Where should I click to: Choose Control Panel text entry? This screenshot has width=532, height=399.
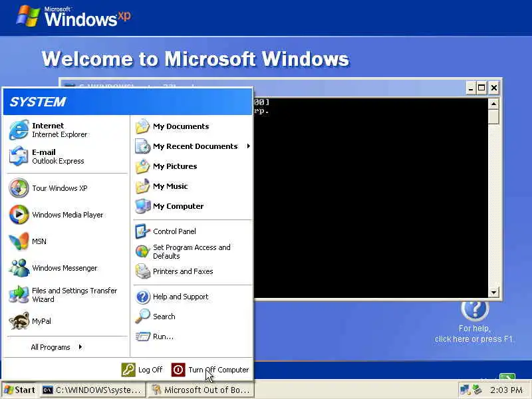174,231
